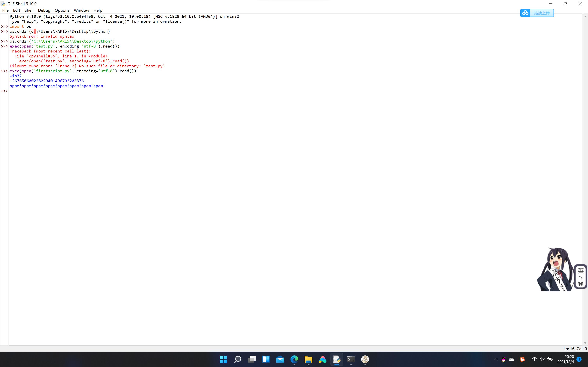Open Microsoft Edge from the taskbar
The image size is (588, 367).
click(294, 359)
